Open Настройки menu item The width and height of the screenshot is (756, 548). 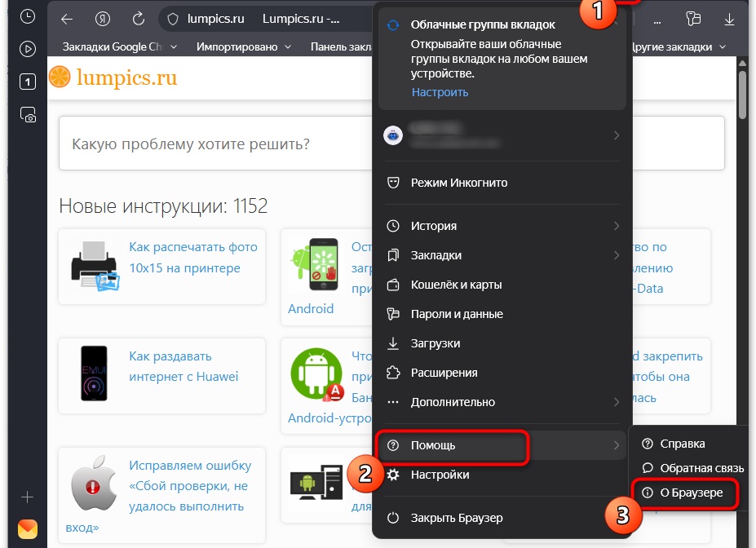[502, 475]
